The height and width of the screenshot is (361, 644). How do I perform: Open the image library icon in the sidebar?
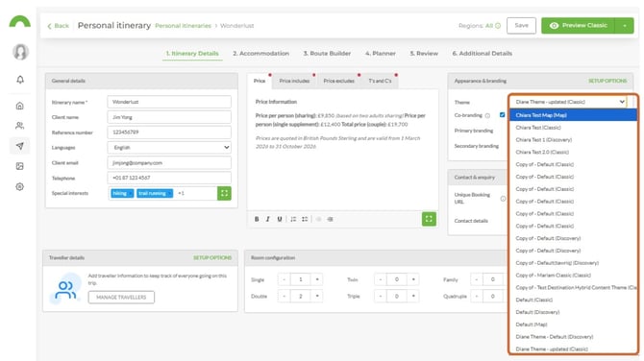[20, 166]
